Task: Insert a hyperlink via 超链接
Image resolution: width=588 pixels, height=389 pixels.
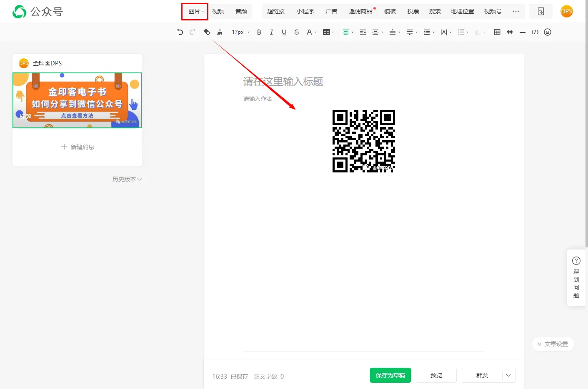Action: pos(276,11)
